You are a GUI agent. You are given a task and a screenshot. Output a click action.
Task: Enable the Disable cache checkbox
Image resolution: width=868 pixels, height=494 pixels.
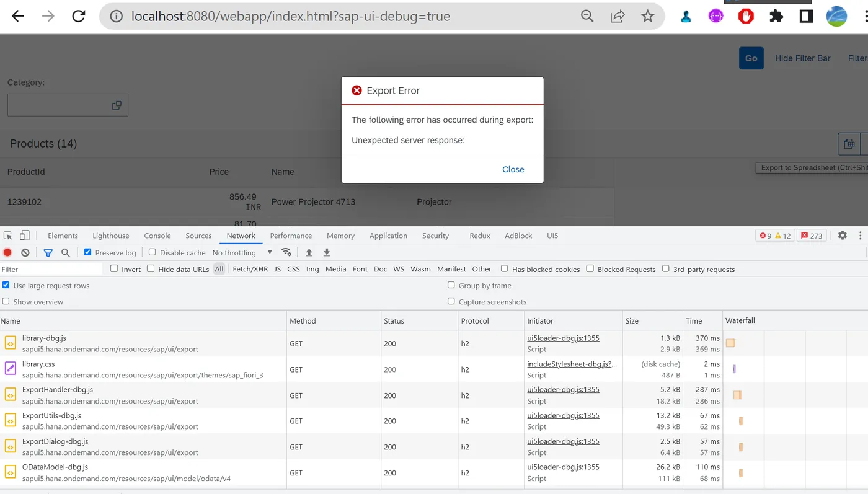pyautogui.click(x=153, y=252)
